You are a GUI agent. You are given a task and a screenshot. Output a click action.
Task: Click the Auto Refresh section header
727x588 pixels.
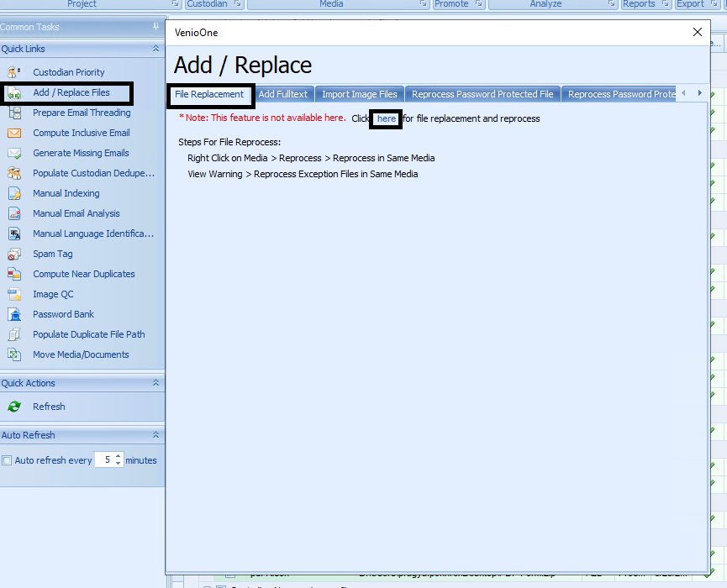coord(82,435)
